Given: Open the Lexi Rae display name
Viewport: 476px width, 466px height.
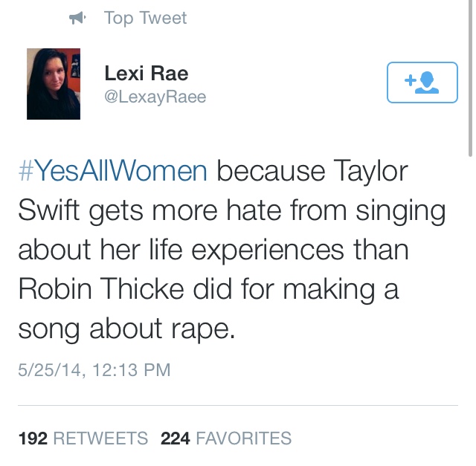Looking at the screenshot, I should coord(146,74).
